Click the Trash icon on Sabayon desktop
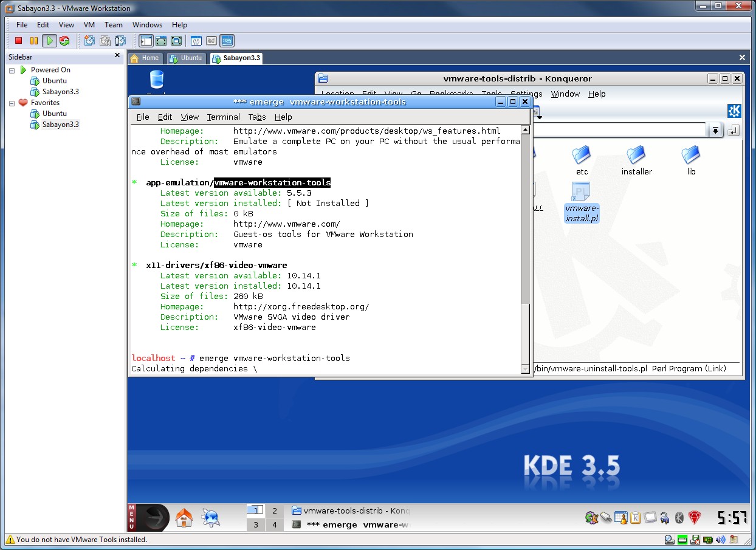The width and height of the screenshot is (756, 550). coord(156,80)
